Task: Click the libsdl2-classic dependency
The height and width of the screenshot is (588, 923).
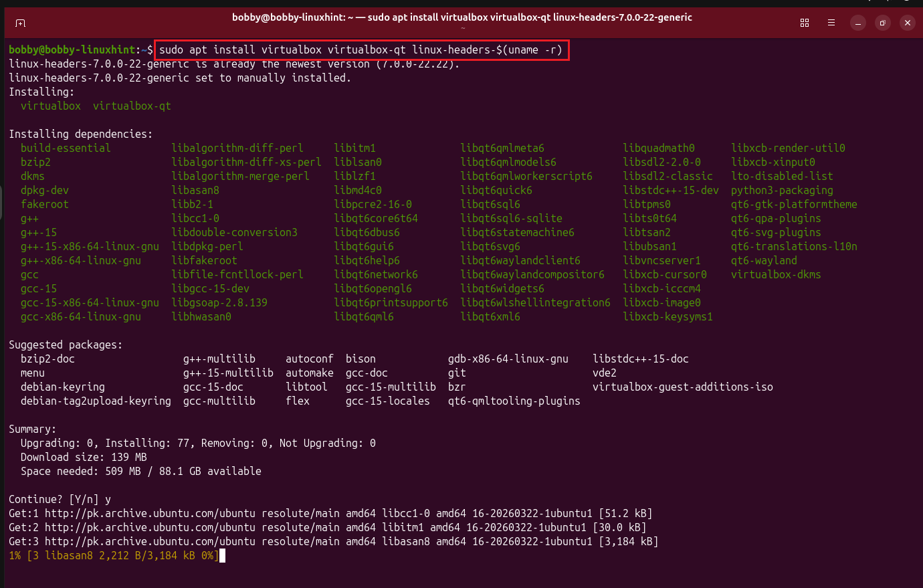Action: 668,176
